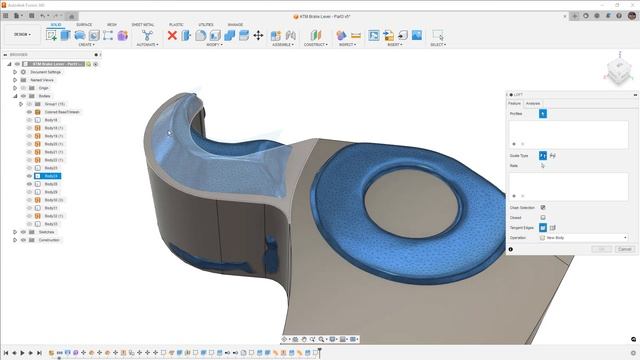Play the timeline
Image resolution: width=640 pixels, height=360 pixels.
click(22, 353)
